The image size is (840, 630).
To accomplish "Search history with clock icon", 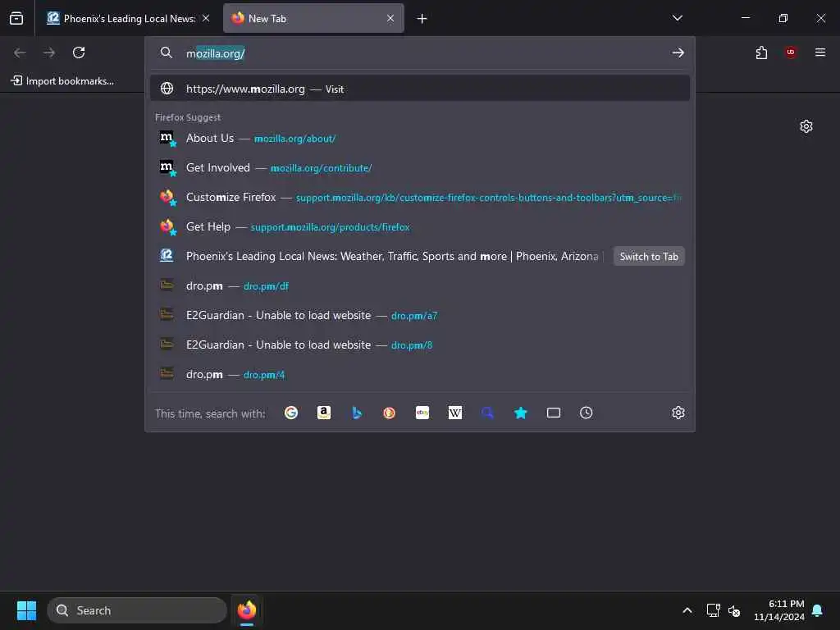I will (x=586, y=413).
